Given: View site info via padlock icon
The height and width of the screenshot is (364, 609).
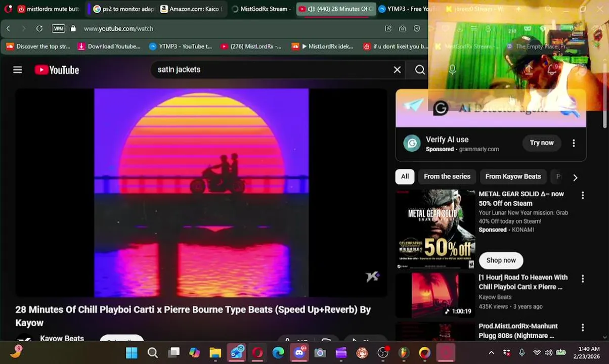Looking at the screenshot, I should pyautogui.click(x=73, y=28).
